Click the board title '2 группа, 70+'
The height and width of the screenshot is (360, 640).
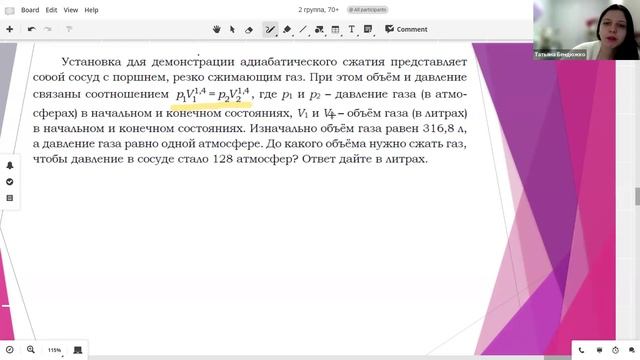pos(318,9)
